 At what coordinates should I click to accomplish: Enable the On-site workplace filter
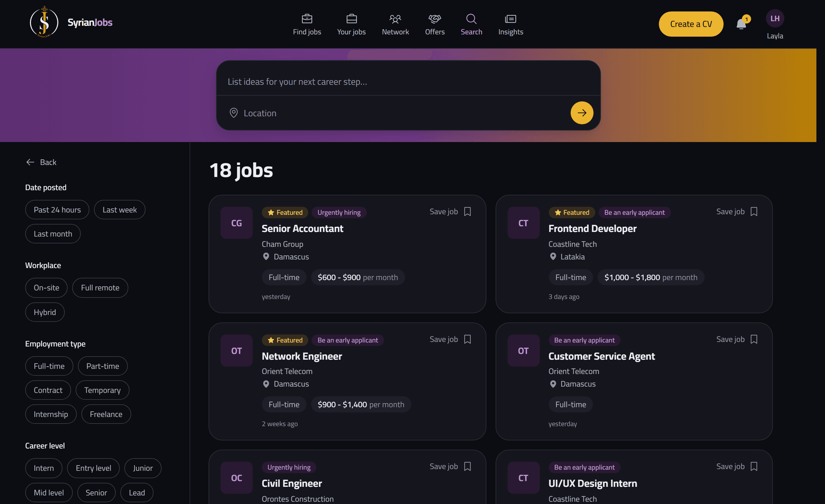click(x=46, y=288)
